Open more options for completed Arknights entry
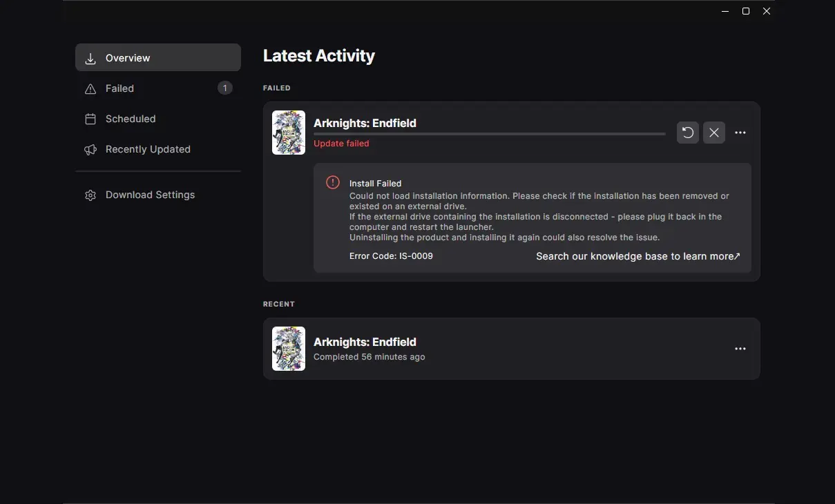 tap(740, 349)
